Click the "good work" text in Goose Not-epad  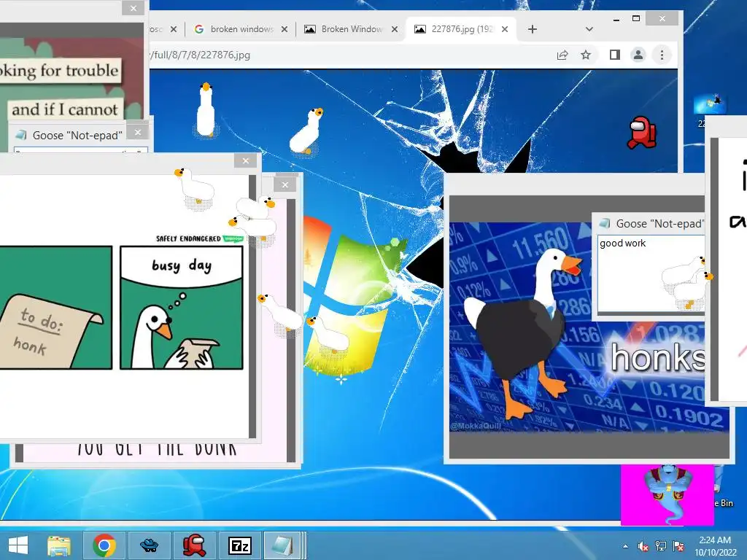pos(623,244)
